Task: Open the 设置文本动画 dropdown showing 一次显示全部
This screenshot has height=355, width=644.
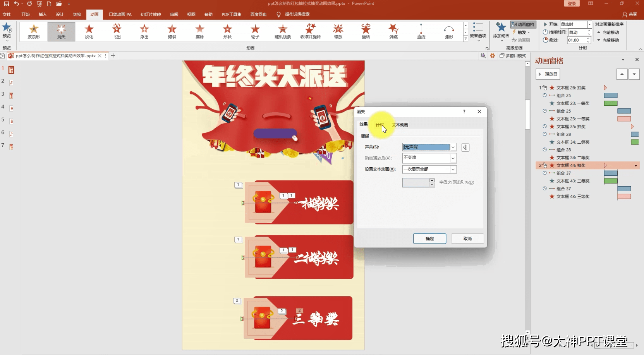Action: [x=453, y=170]
